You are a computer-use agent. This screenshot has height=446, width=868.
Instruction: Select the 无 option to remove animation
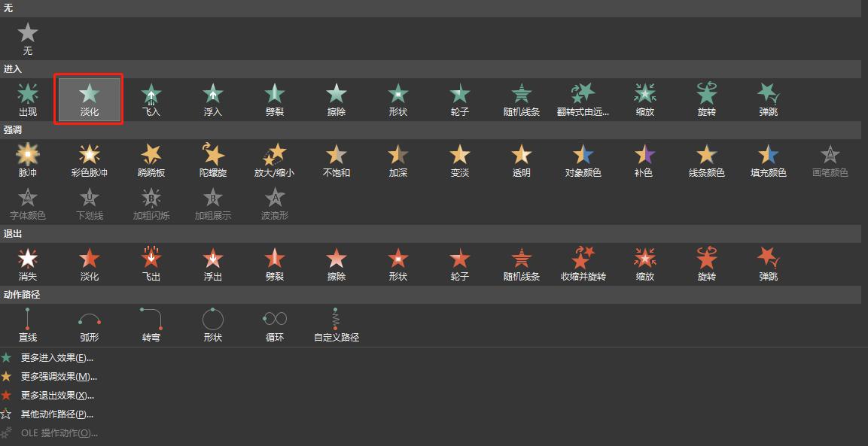point(28,38)
